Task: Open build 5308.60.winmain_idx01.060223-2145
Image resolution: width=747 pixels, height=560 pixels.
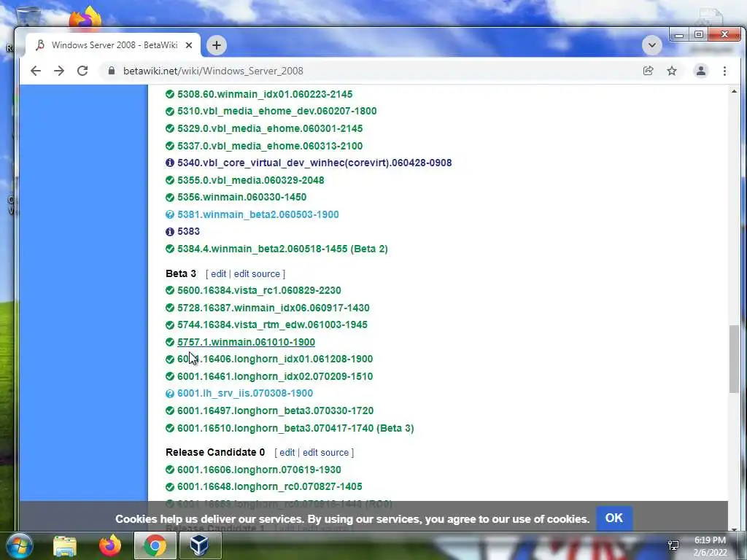Action: [x=265, y=94]
